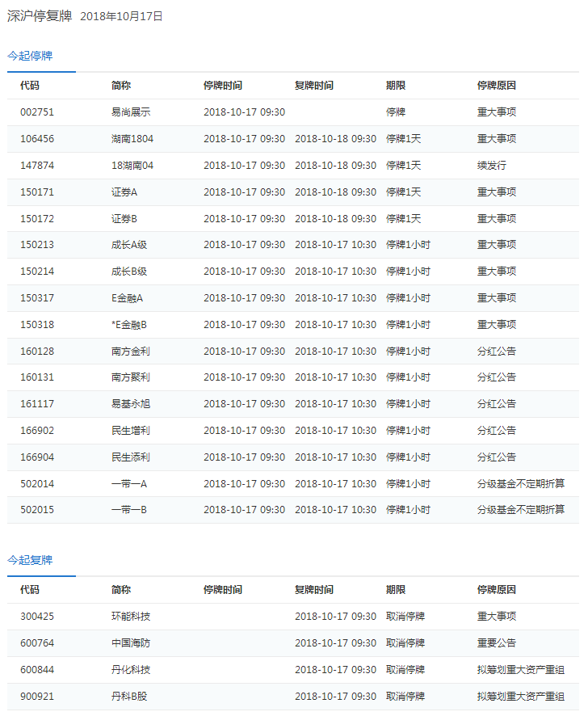588x716 pixels.
Task: Select the 一带一A row name
Action: (x=129, y=484)
